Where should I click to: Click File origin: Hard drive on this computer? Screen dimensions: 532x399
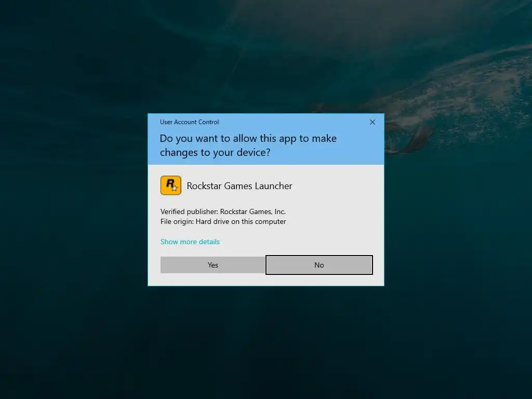pos(223,221)
